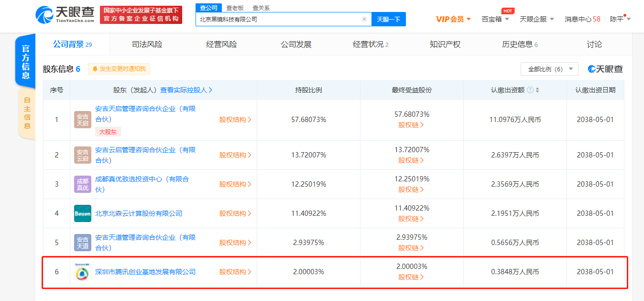
Task: Open 股权链 under 2.00003% beneficial share
Action: (411, 277)
